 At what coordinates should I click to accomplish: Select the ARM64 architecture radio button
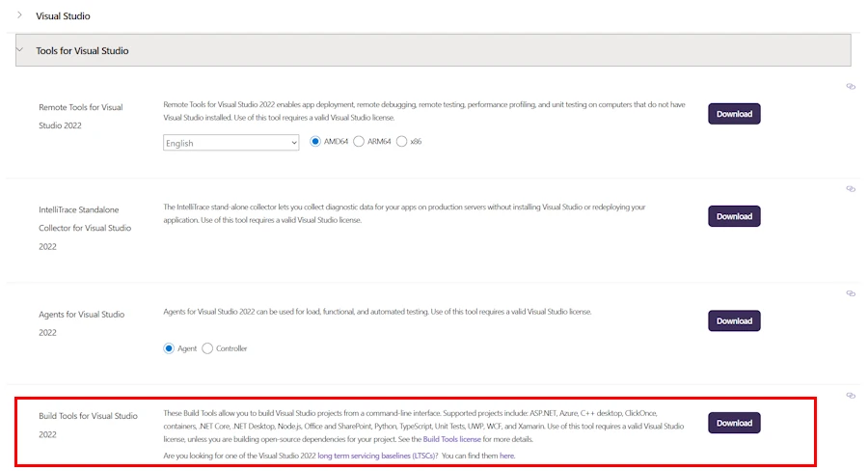coord(359,141)
